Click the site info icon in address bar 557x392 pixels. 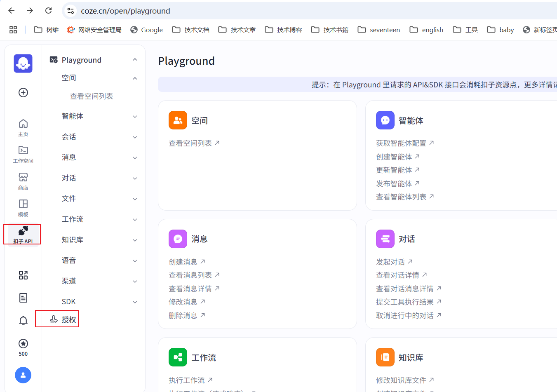[71, 11]
